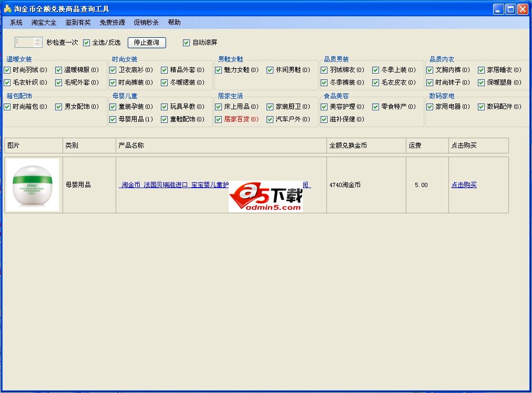Toggle the 魅力女鞋 checkbox
532x393 pixels.
219,70
